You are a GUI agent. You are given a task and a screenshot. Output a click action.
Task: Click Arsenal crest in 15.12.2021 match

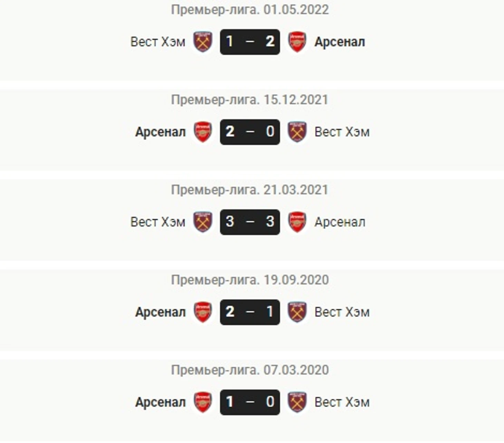coord(203,132)
